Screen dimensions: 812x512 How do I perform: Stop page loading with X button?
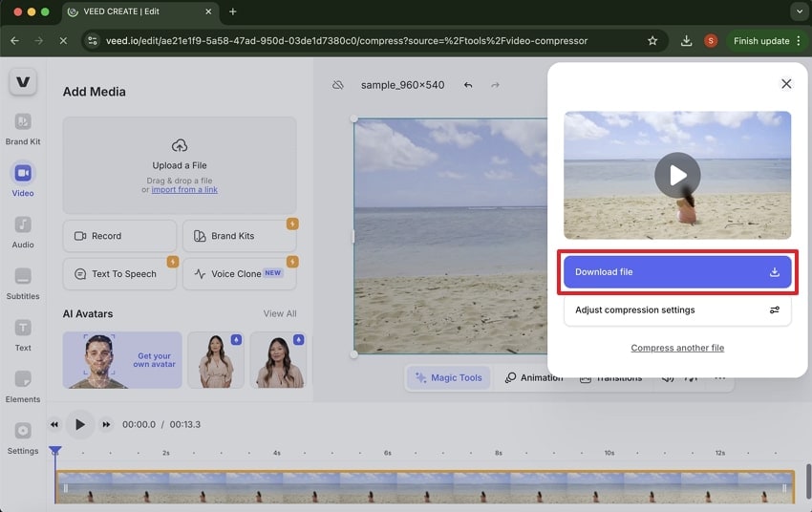pos(63,40)
